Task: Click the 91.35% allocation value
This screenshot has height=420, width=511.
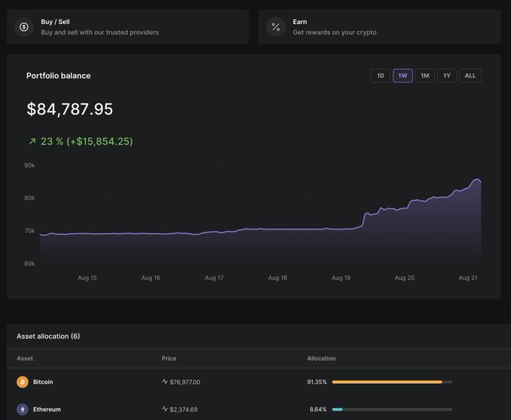Action: tap(317, 382)
